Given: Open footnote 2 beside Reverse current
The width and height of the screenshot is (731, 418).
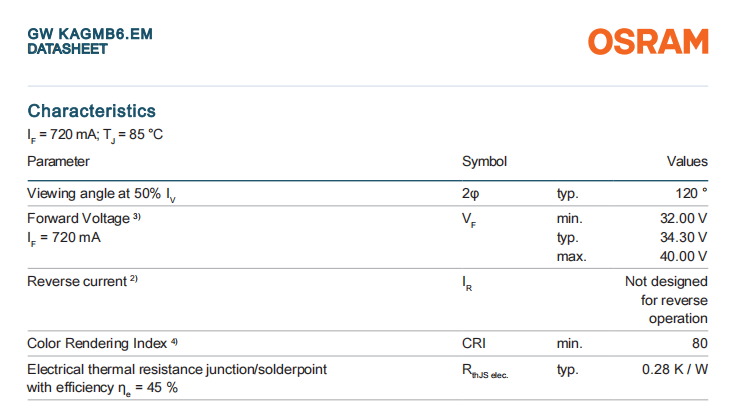Looking at the screenshot, I should (x=133, y=280).
